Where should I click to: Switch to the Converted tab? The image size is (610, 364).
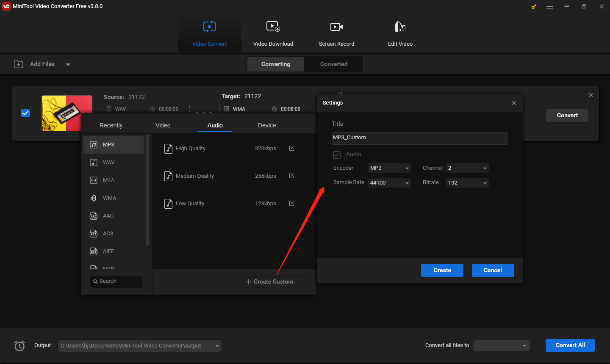pyautogui.click(x=334, y=64)
